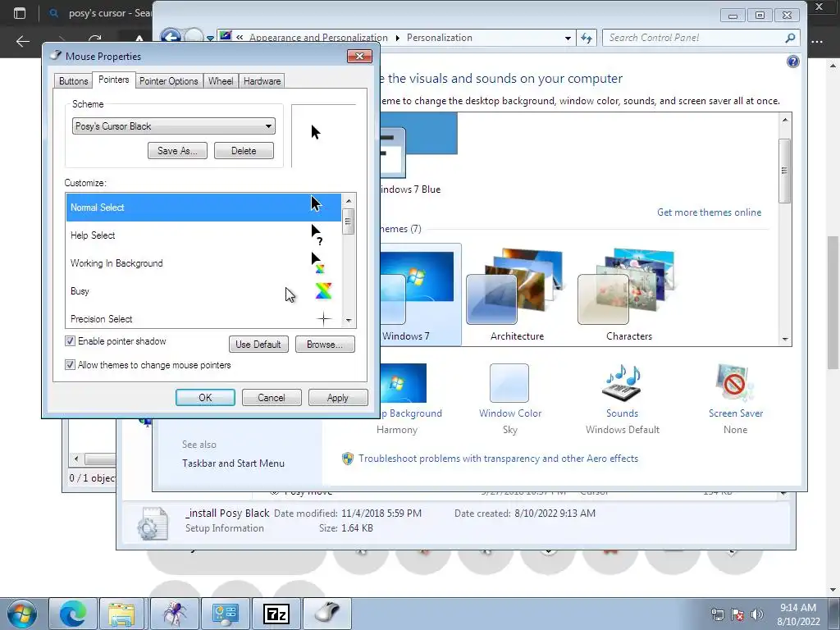
Task: Open the Action Center flag icon
Action: pos(737,614)
